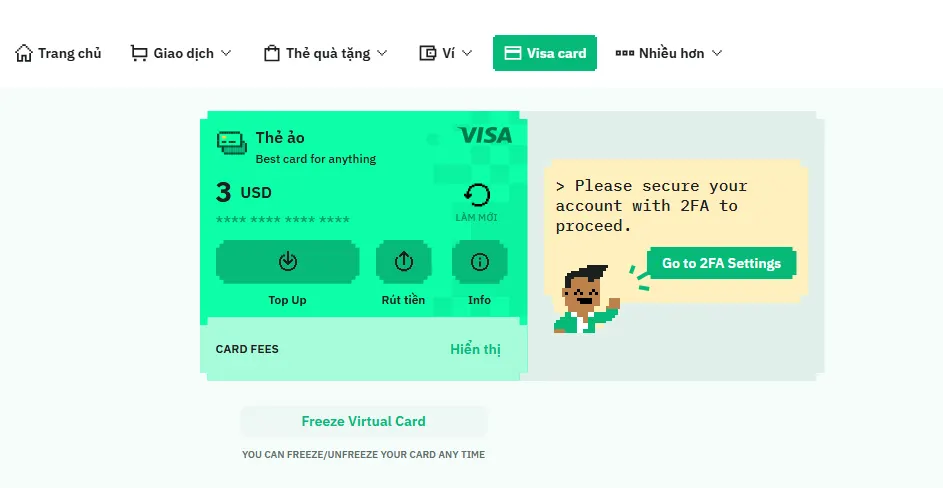Click the pixel character avatar

pyautogui.click(x=585, y=298)
